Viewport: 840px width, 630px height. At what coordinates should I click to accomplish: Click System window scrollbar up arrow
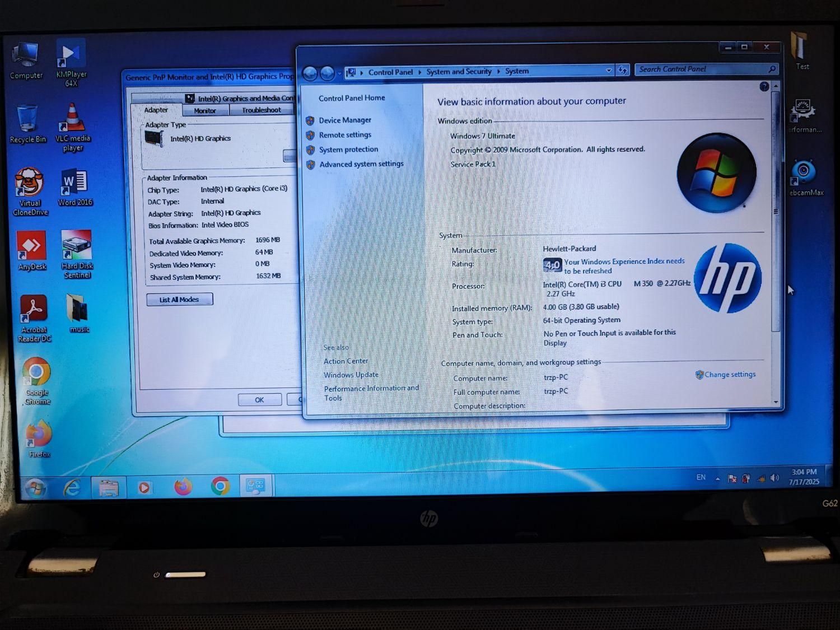point(776,86)
